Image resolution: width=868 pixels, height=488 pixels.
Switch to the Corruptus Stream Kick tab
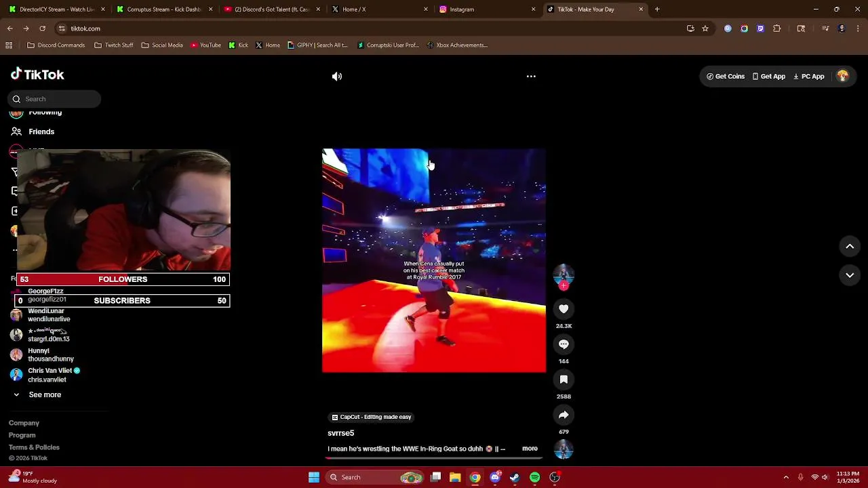click(x=163, y=9)
